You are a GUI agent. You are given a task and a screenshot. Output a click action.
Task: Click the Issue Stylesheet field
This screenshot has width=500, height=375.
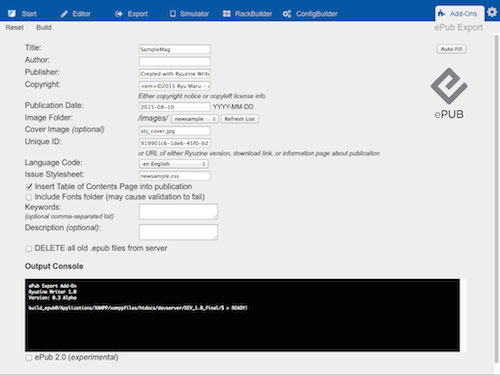[175, 176]
